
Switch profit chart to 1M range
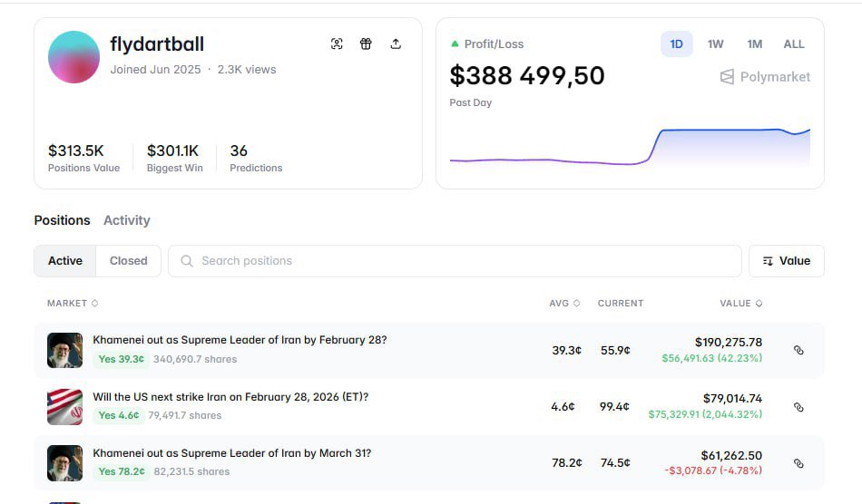[x=754, y=44]
